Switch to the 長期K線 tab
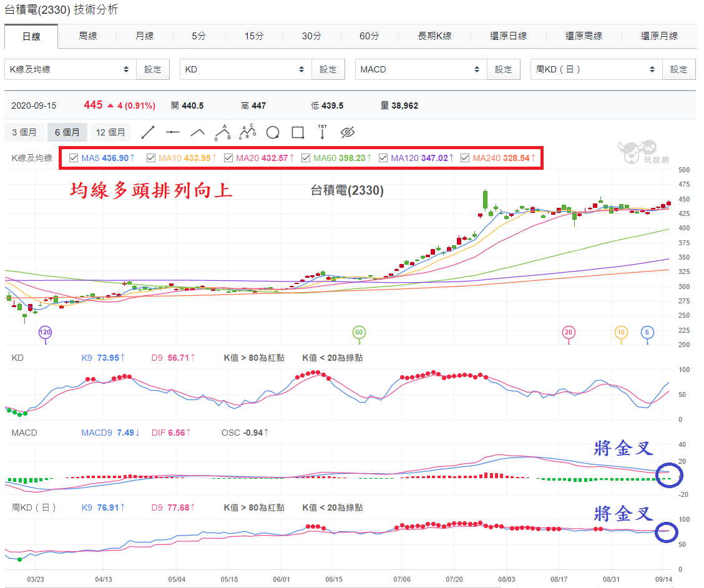Viewport: 704px width, 588px height. click(434, 36)
